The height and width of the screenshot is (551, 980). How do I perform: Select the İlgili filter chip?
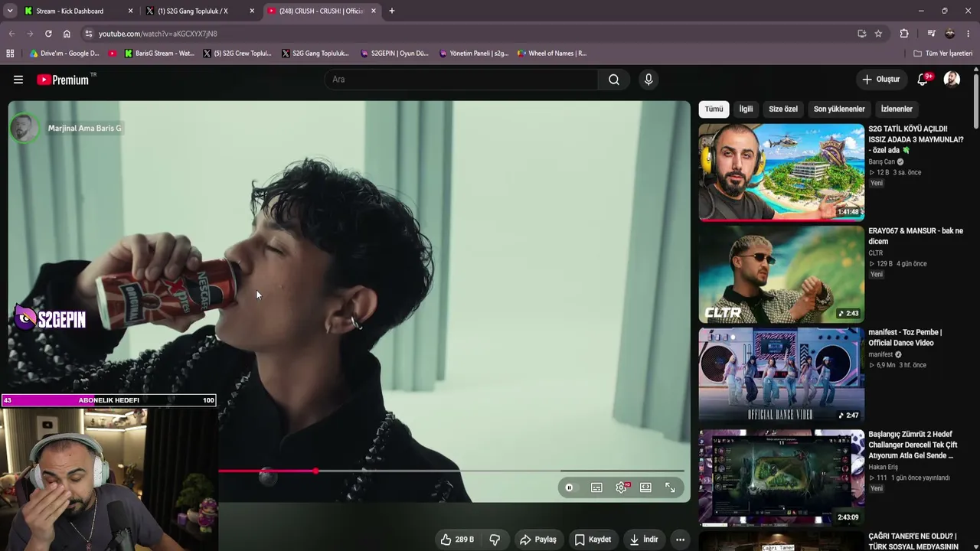point(746,109)
